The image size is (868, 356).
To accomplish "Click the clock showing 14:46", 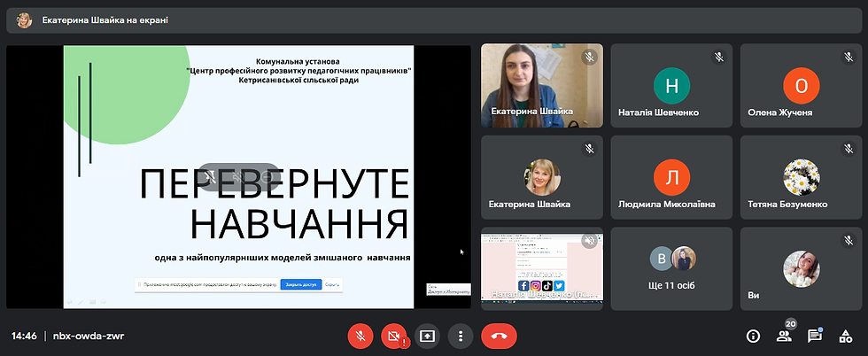I will click(25, 336).
